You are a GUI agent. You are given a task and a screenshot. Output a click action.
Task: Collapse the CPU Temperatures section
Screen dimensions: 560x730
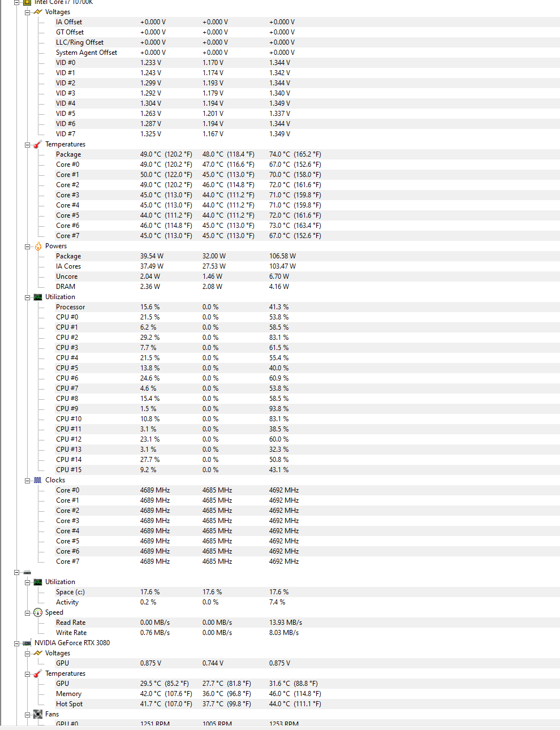[x=27, y=144]
